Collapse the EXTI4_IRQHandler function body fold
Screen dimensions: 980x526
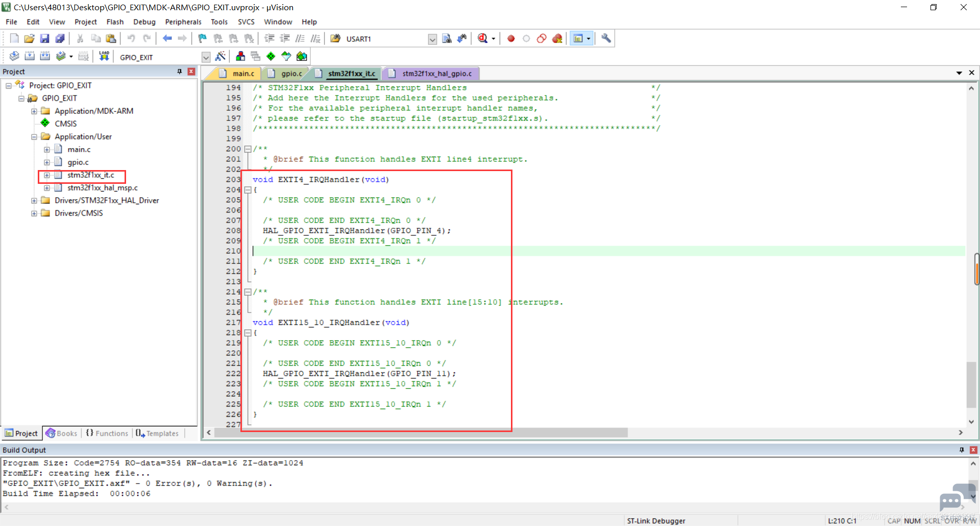[248, 190]
